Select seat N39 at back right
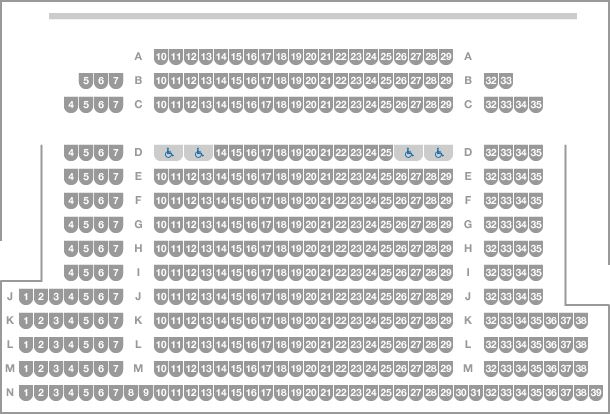The image size is (610, 414). tap(596, 393)
